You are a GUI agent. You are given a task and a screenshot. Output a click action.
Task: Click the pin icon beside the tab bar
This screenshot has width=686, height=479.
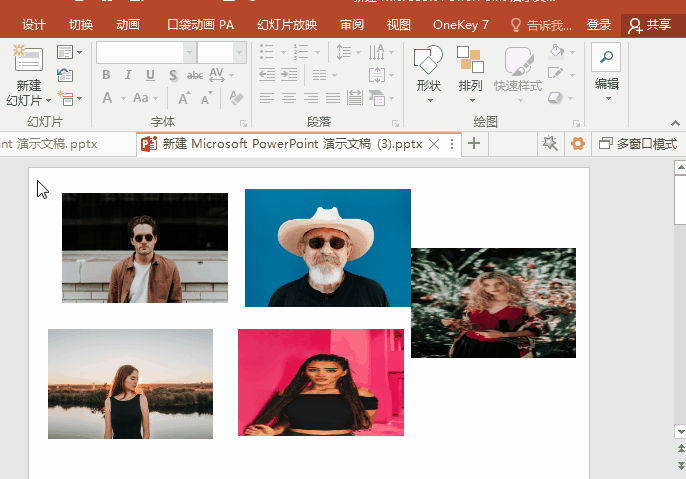coord(549,144)
